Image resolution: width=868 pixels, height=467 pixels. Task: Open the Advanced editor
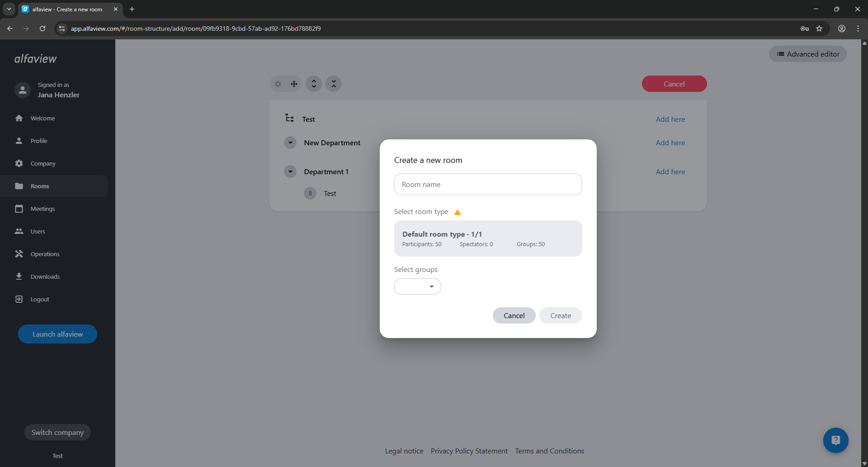(x=808, y=54)
